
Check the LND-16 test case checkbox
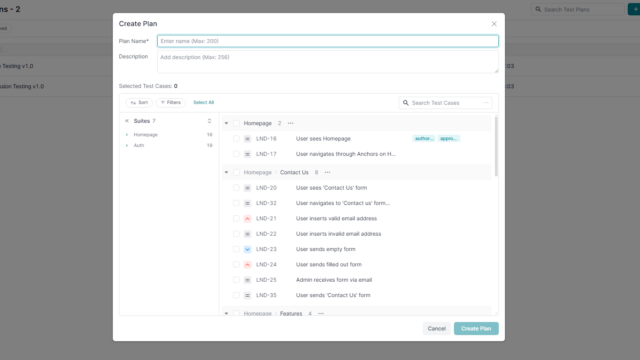(x=236, y=139)
